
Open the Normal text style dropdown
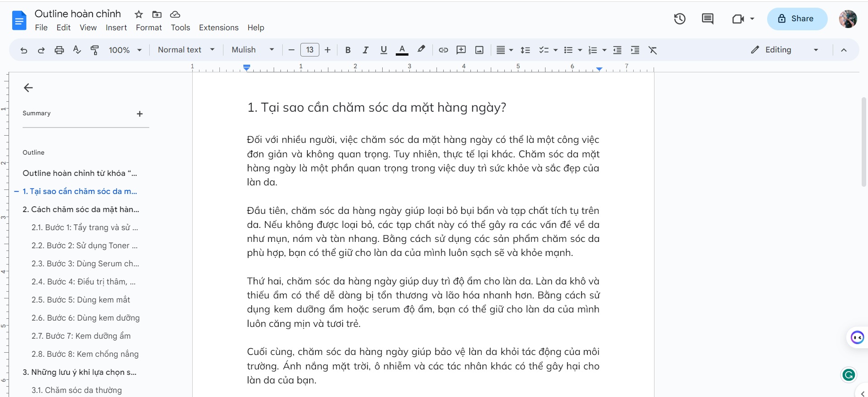tap(186, 50)
